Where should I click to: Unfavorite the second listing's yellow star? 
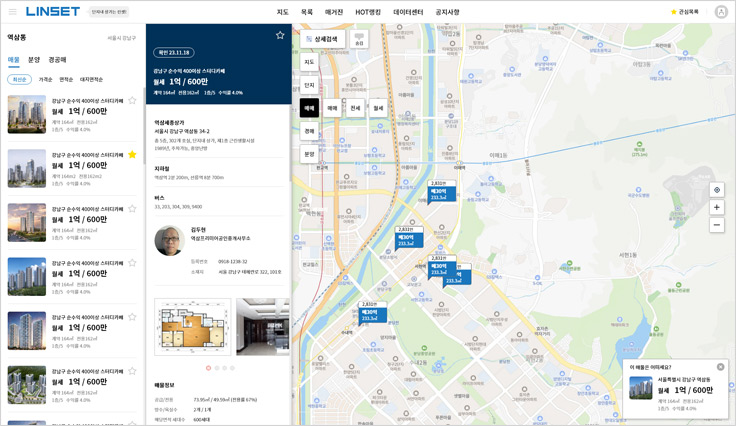coord(132,155)
